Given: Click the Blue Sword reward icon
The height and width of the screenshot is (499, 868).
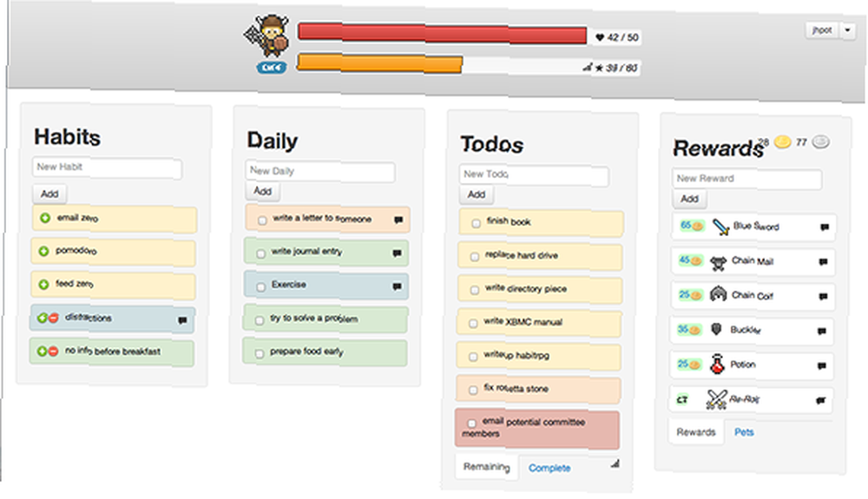Looking at the screenshot, I should point(720,227).
